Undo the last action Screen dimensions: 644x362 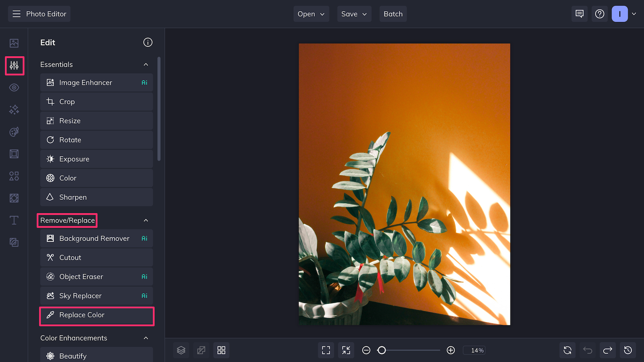[587, 350]
